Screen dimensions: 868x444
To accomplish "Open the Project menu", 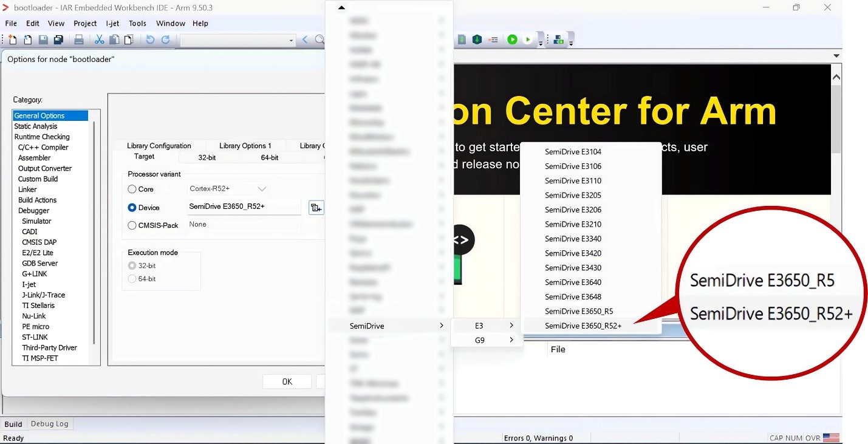I will coord(85,24).
